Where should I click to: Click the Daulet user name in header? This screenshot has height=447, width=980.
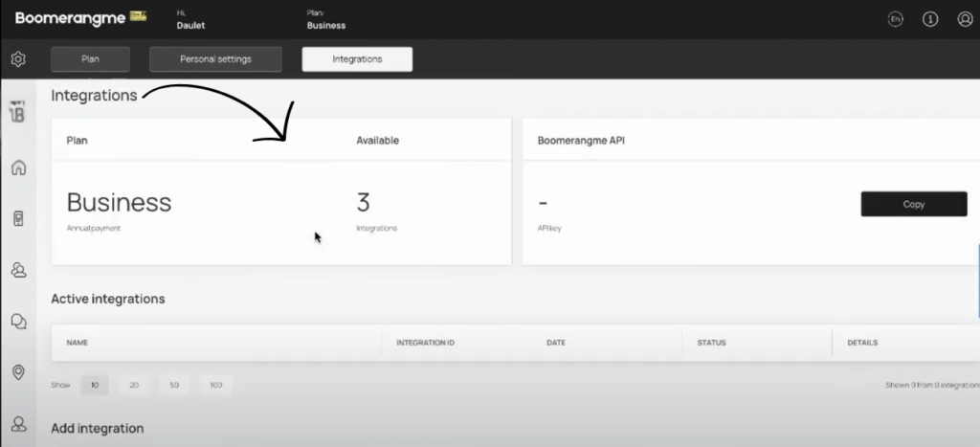[x=190, y=26]
